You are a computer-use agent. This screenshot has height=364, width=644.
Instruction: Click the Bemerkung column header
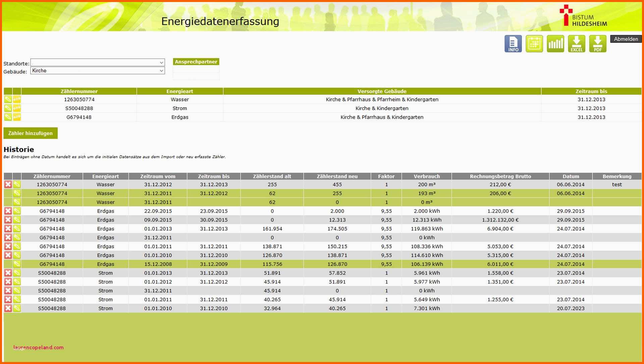[x=617, y=176]
